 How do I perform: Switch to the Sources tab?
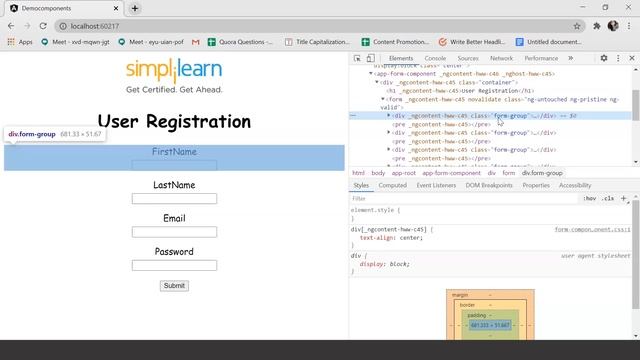tap(468, 58)
